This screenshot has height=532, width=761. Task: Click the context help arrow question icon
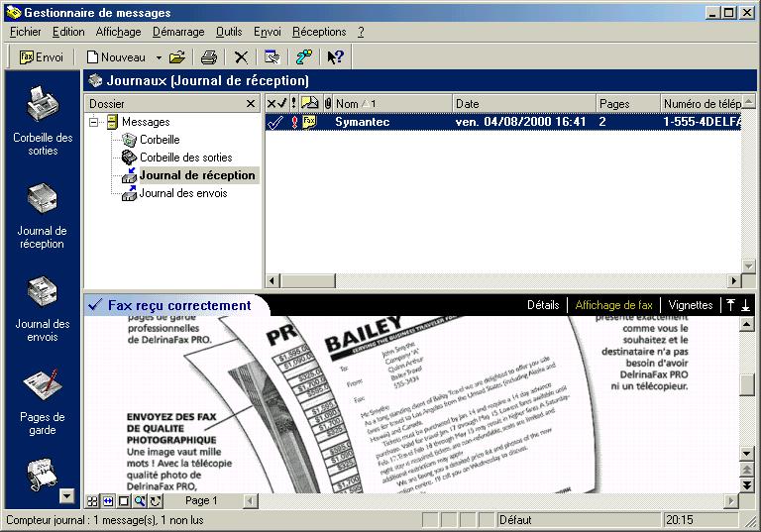click(x=335, y=57)
